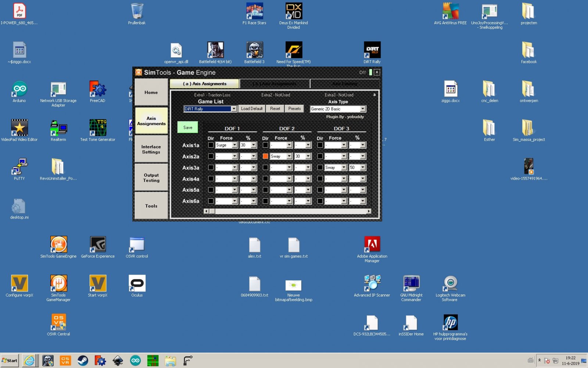Uncheck the orange Axis2a DOF 2 Dir checkbox

[265, 156]
